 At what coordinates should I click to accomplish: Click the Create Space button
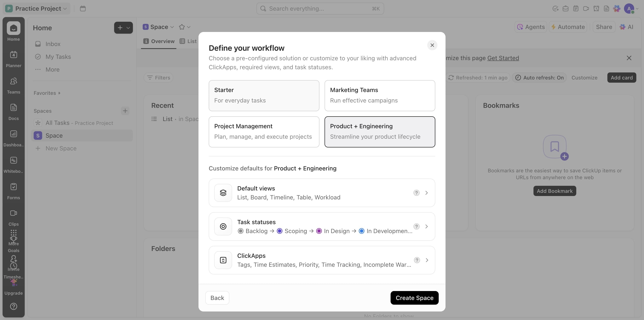(x=414, y=298)
